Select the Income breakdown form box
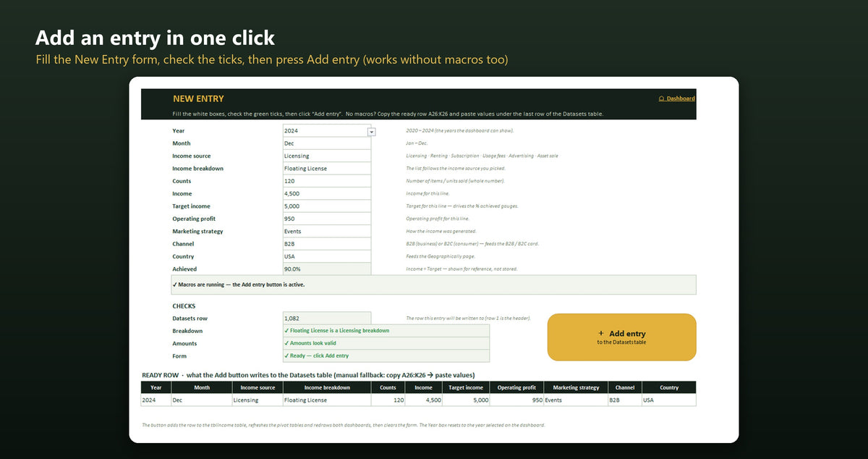The image size is (868, 459). click(x=327, y=169)
